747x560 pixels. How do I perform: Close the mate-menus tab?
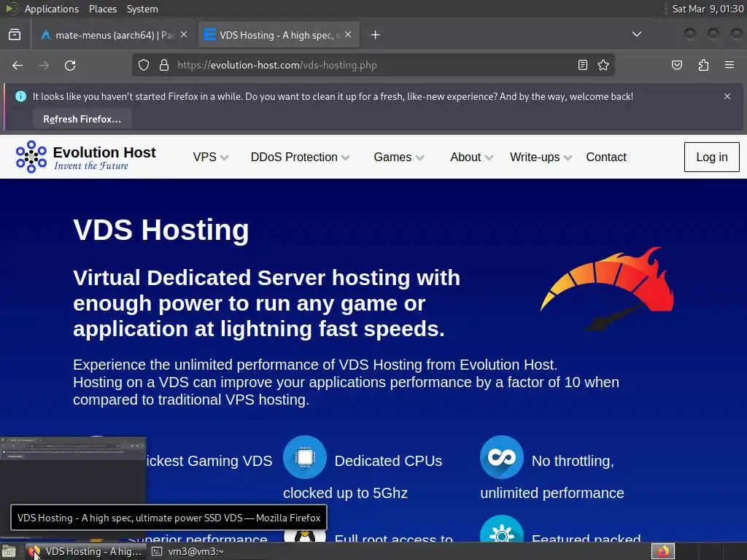[x=184, y=34]
